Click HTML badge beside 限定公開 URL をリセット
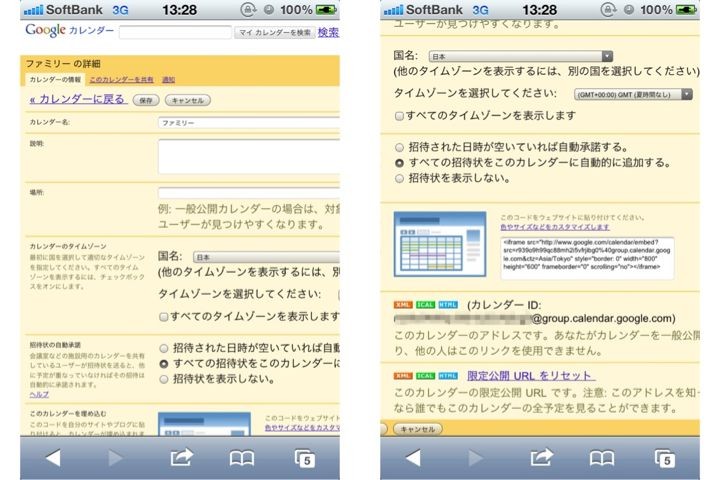The image size is (720, 480). point(448,376)
